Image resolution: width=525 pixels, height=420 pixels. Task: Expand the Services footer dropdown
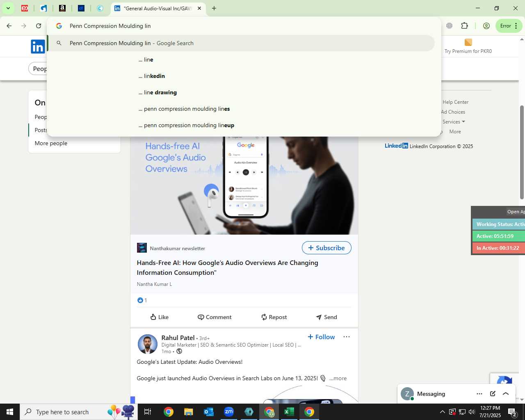[454, 122]
